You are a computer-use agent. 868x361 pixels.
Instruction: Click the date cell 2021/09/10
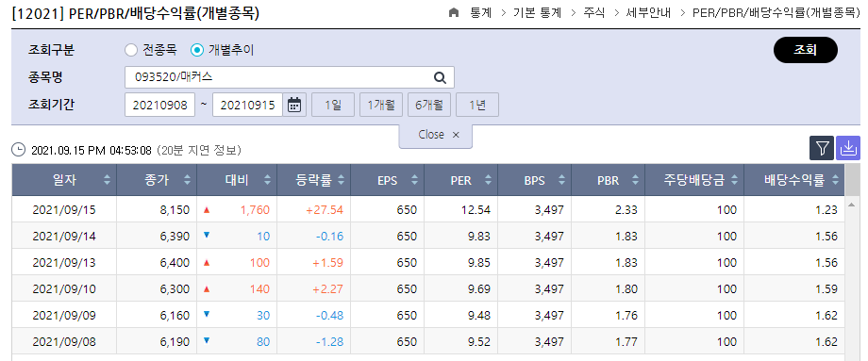pyautogui.click(x=64, y=289)
